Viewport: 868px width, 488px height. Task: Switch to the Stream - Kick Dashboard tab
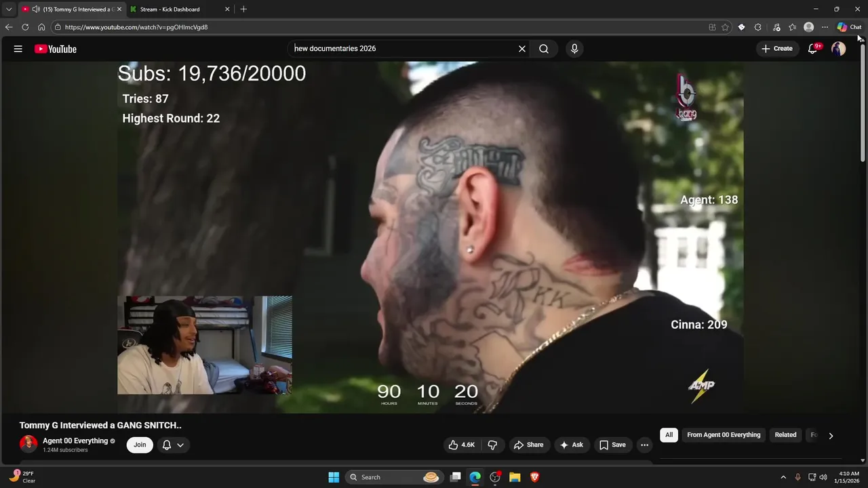tap(180, 9)
